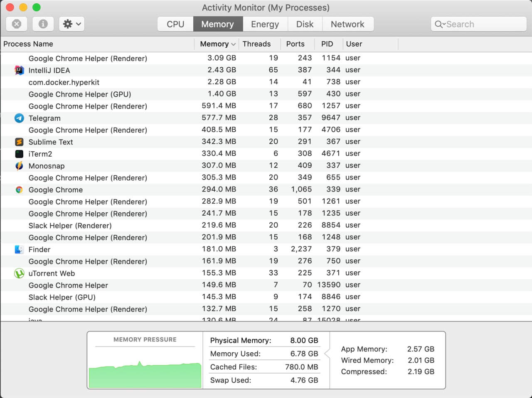Select the Google Chrome app icon
The width and height of the screenshot is (532, 398).
click(19, 190)
